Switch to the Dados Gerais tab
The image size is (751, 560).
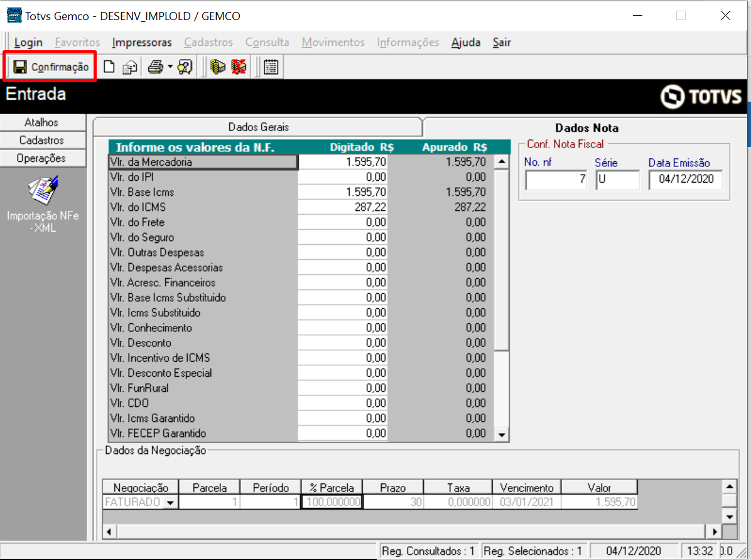coord(258,127)
